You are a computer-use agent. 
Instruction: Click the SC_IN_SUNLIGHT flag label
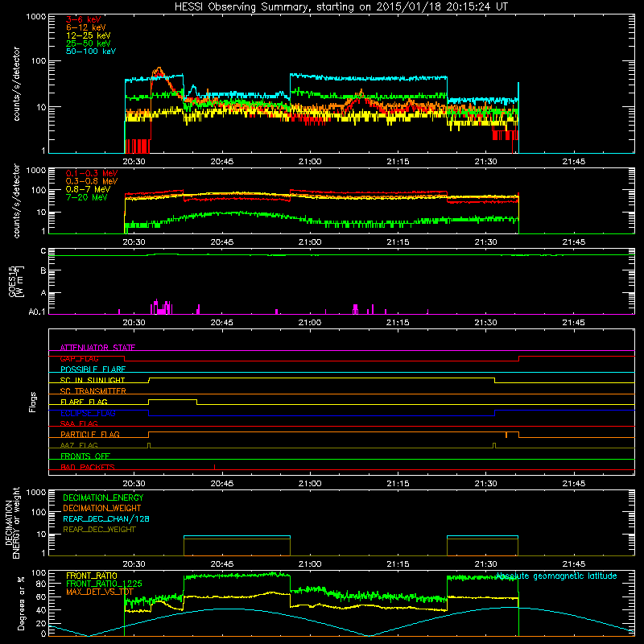93,380
